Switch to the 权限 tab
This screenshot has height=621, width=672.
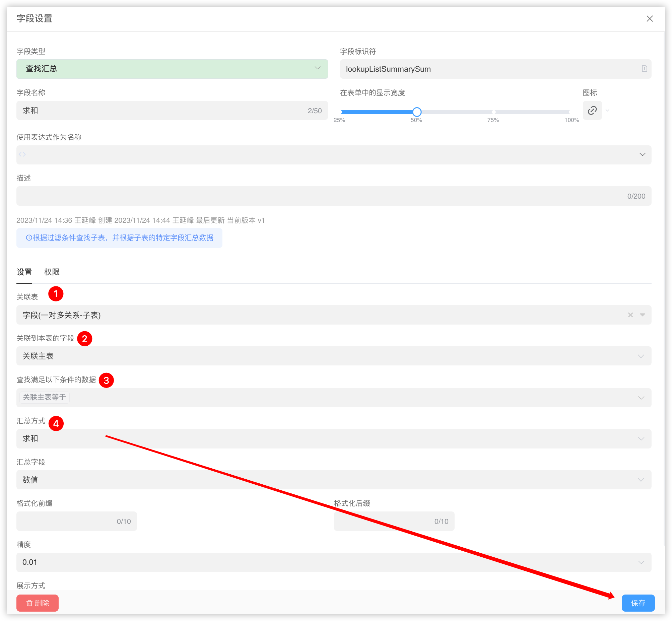pyautogui.click(x=52, y=272)
